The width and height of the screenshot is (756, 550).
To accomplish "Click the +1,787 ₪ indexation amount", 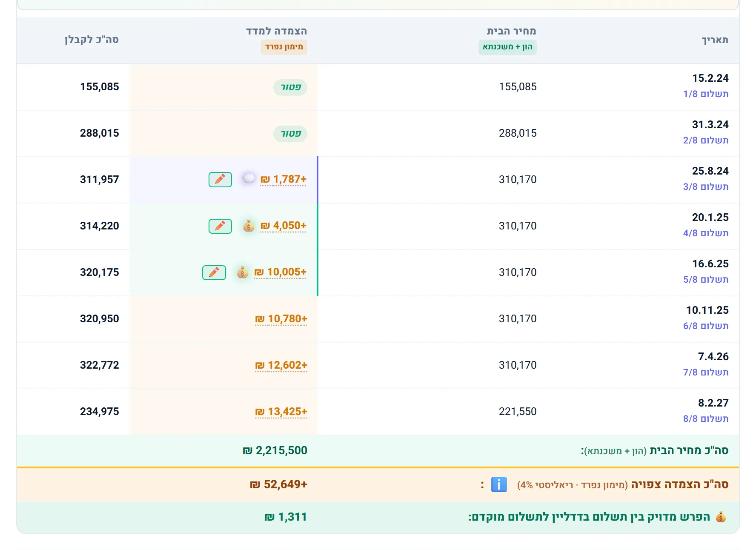I will (283, 179).
